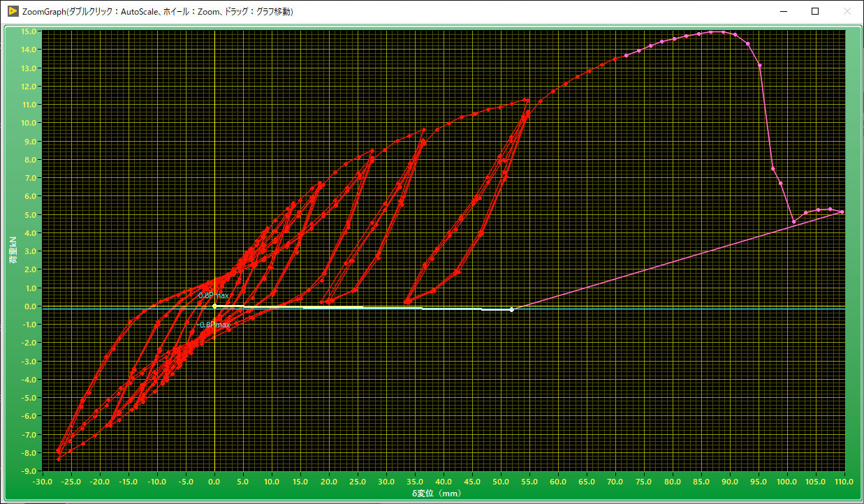Click the red negative peak near -27 mm
Image resolution: width=864 pixels, height=504 pixels.
coord(59,459)
